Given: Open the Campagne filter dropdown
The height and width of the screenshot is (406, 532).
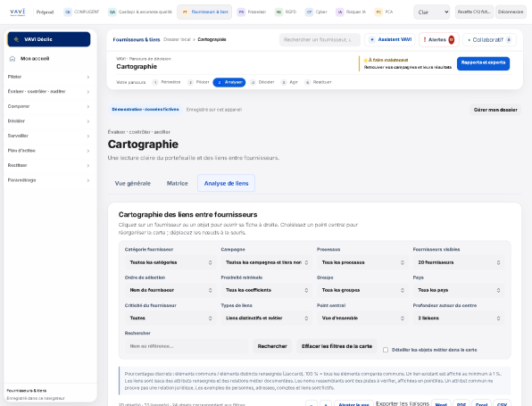Looking at the screenshot, I should click(266, 262).
